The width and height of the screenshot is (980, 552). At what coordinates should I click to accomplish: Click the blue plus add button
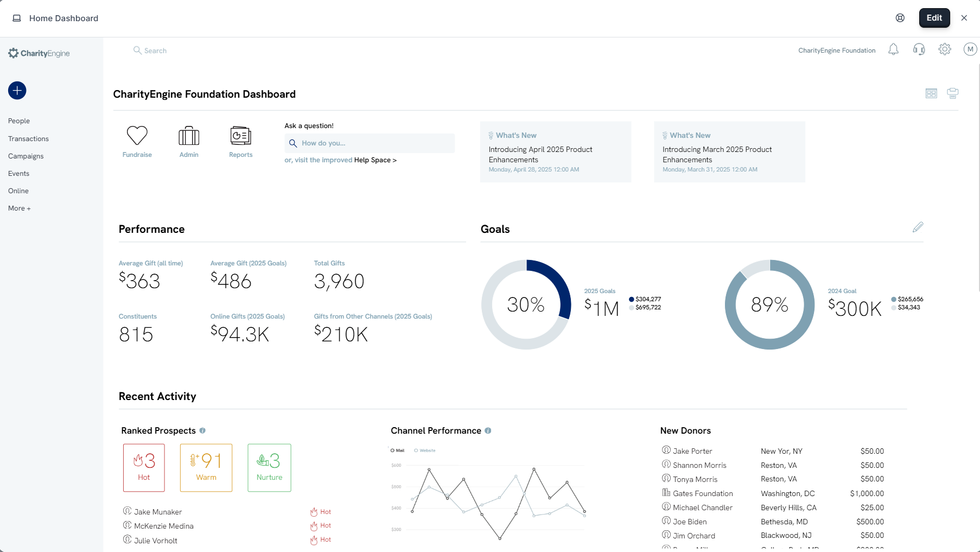[17, 91]
